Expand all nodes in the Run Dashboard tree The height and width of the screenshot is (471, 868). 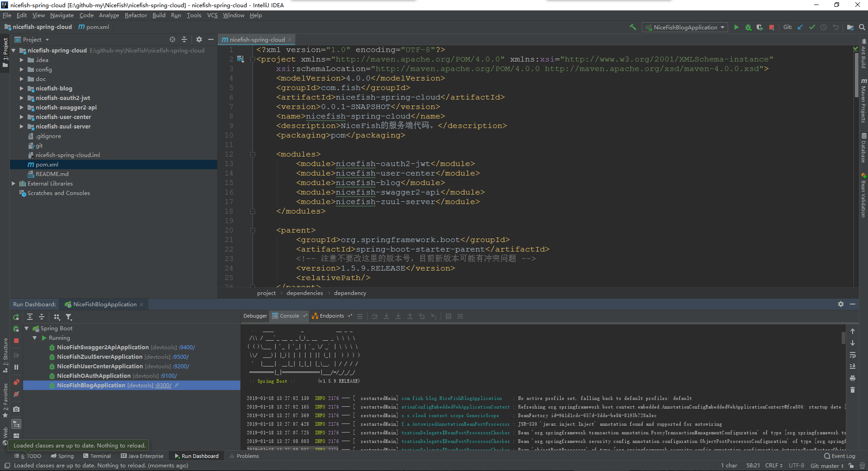tap(30, 317)
